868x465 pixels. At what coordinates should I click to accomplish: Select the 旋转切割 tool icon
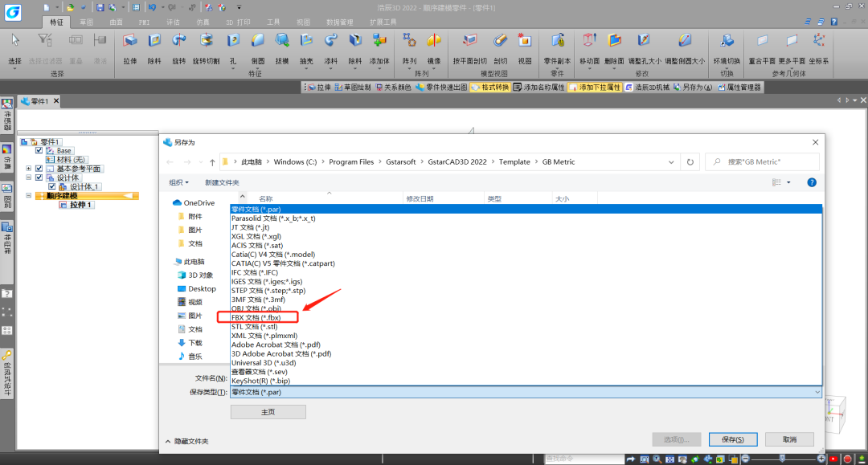point(206,41)
